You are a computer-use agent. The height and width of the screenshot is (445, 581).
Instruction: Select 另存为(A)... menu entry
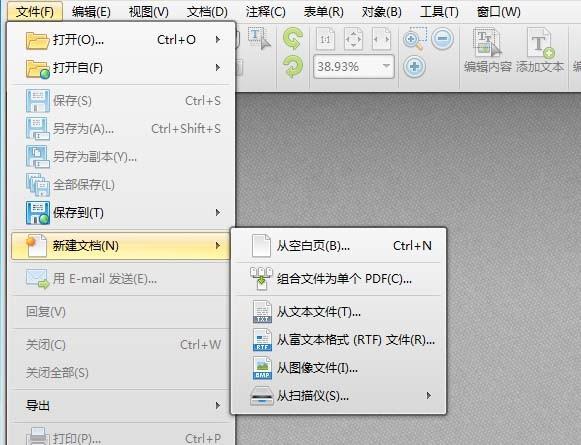coord(121,129)
